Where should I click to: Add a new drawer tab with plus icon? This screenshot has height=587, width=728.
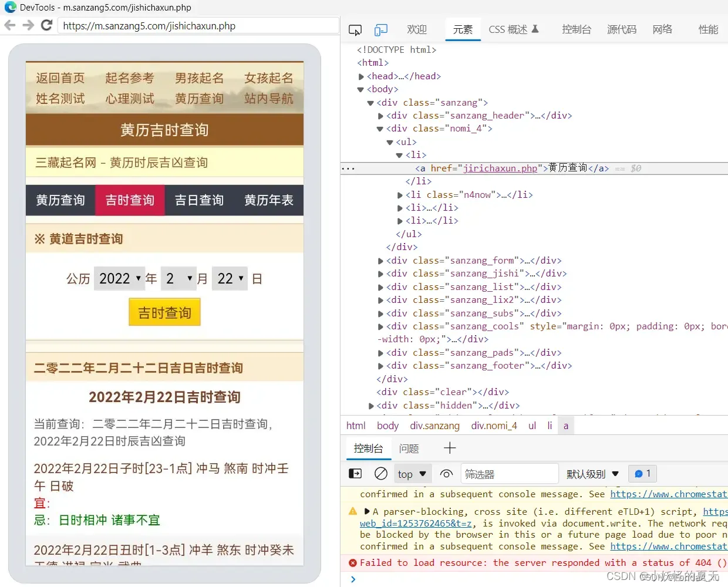(450, 448)
